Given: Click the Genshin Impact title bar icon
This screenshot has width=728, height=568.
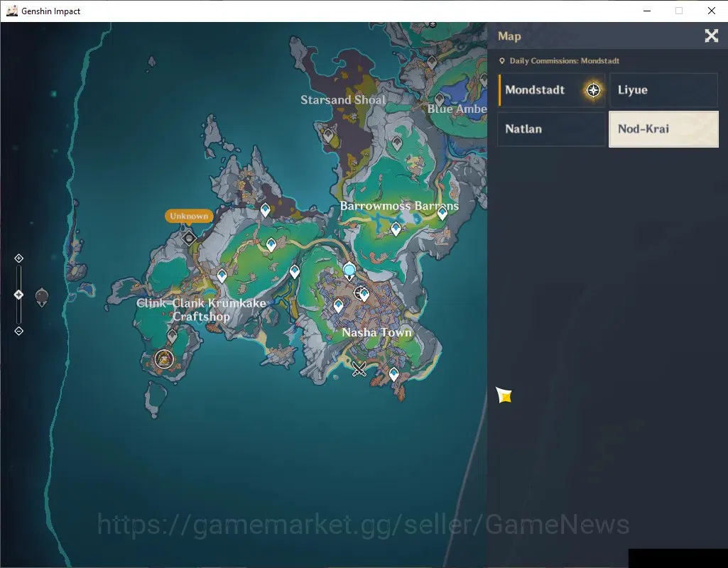Looking at the screenshot, I should 11,11.
